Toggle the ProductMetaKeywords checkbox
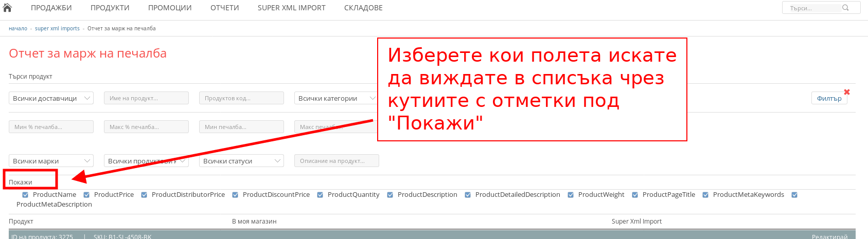 coord(705,195)
